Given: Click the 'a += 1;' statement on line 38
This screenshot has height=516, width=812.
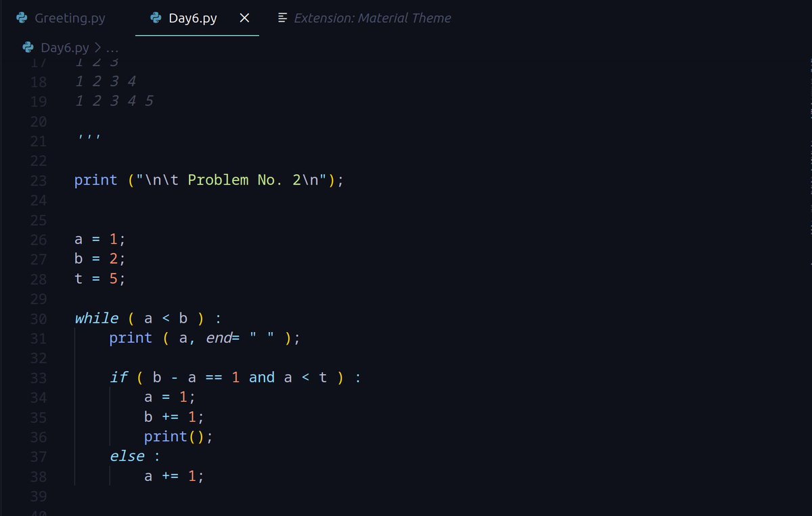Looking at the screenshot, I should [x=174, y=476].
